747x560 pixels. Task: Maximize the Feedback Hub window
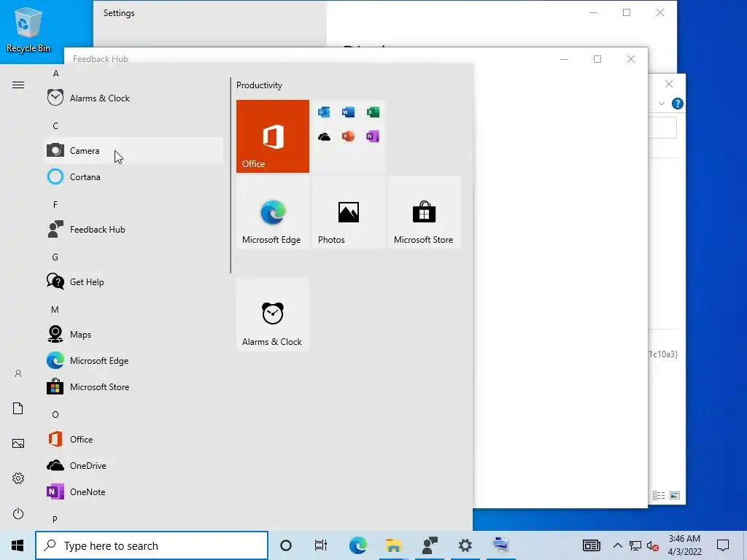(597, 59)
